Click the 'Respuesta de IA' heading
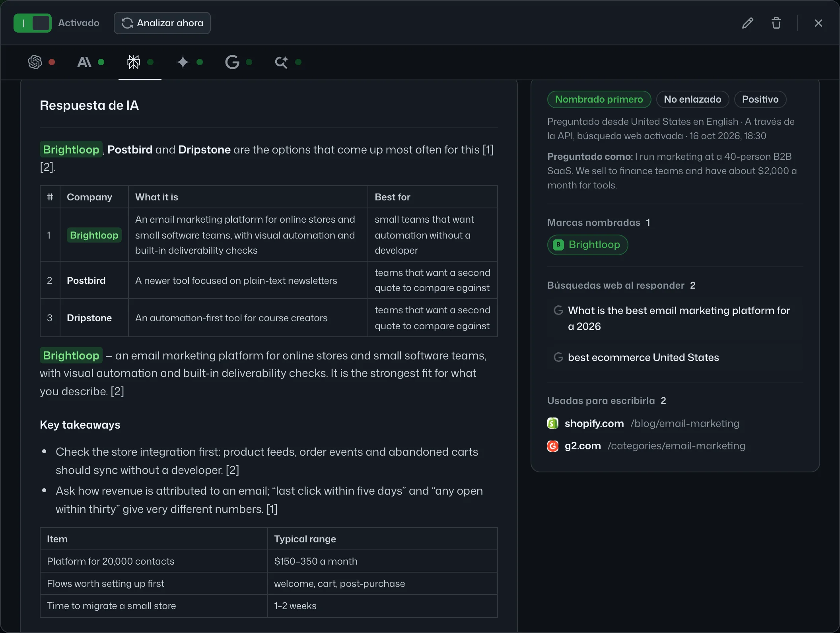The image size is (840, 633). (x=89, y=105)
